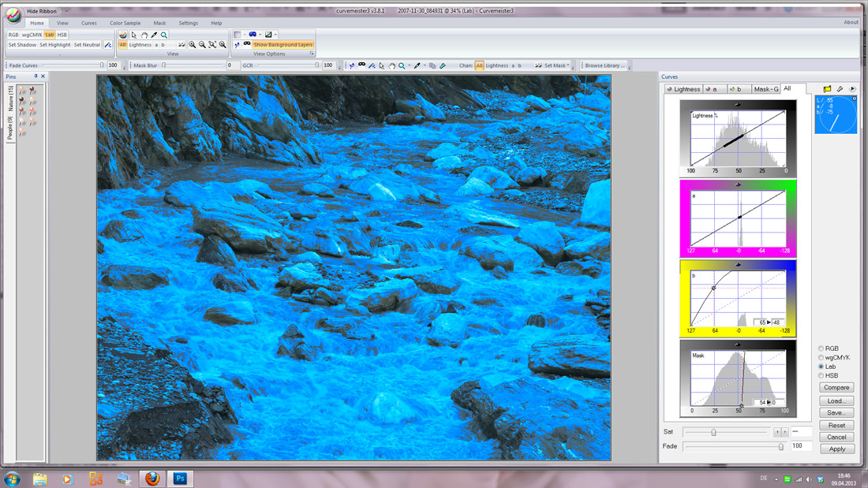Select the HSB radio button in Curves panel
This screenshot has width=868, height=488.
pos(821,375)
